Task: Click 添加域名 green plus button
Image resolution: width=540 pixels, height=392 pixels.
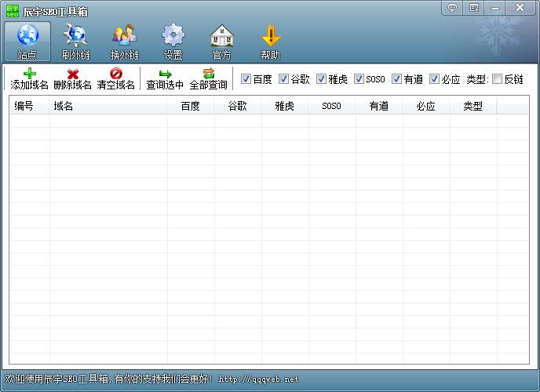Action: [30, 79]
